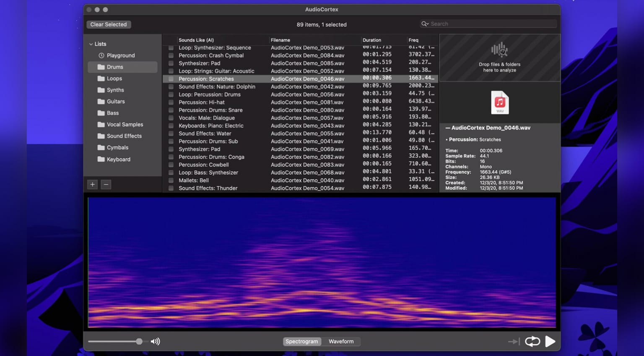Click the Loops folder icon
Viewport: 644px width, 356px height.
tap(101, 79)
